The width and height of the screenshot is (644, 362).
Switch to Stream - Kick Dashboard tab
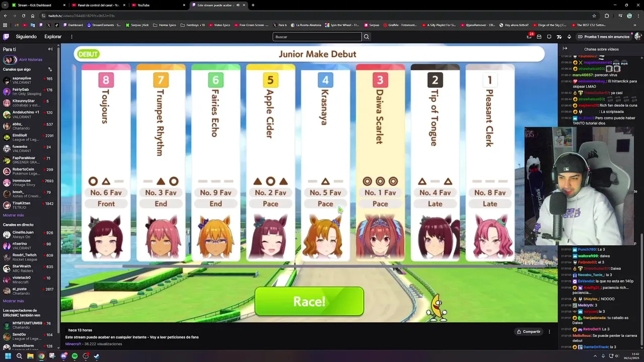coord(39,5)
